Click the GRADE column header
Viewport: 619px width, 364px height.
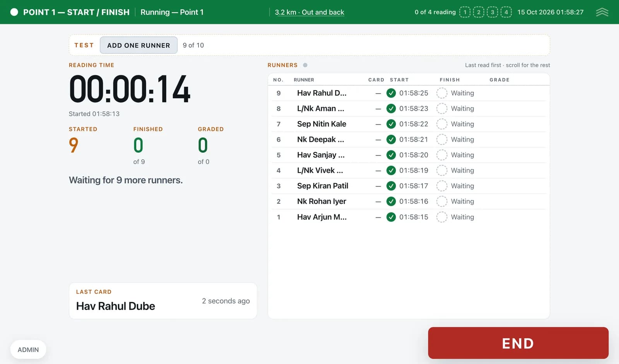pyautogui.click(x=499, y=80)
